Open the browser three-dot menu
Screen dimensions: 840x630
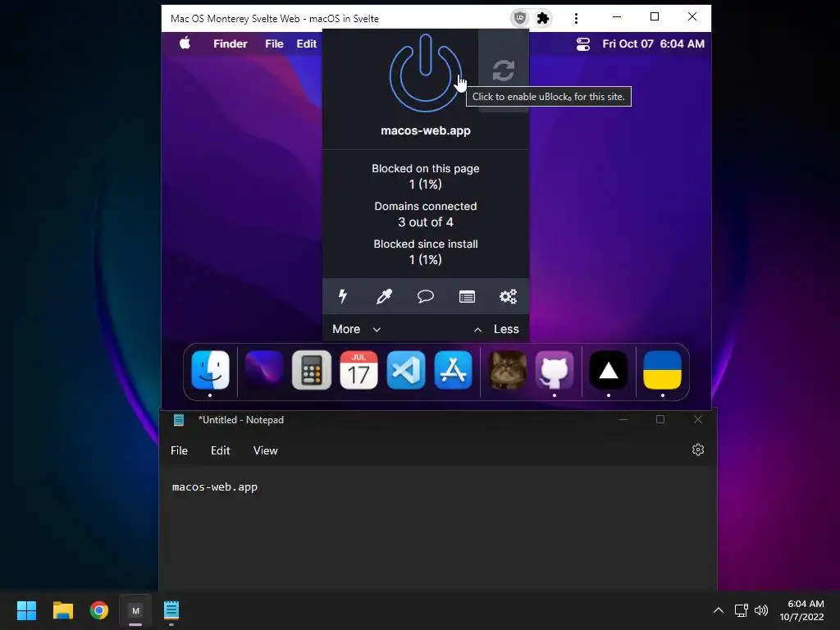tap(576, 18)
